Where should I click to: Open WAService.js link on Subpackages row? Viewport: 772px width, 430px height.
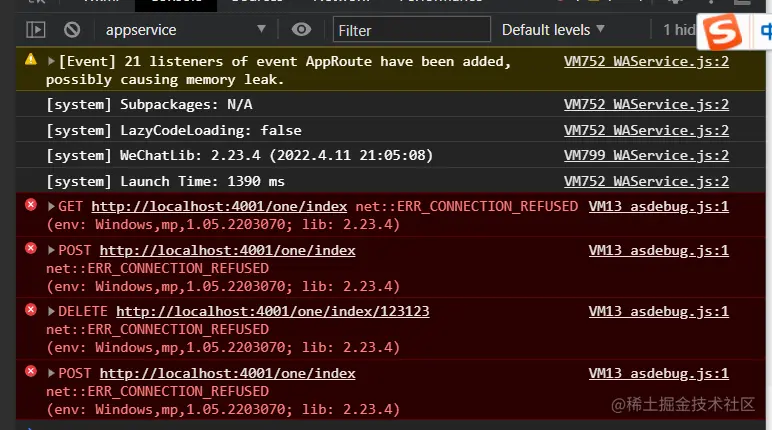click(x=646, y=104)
